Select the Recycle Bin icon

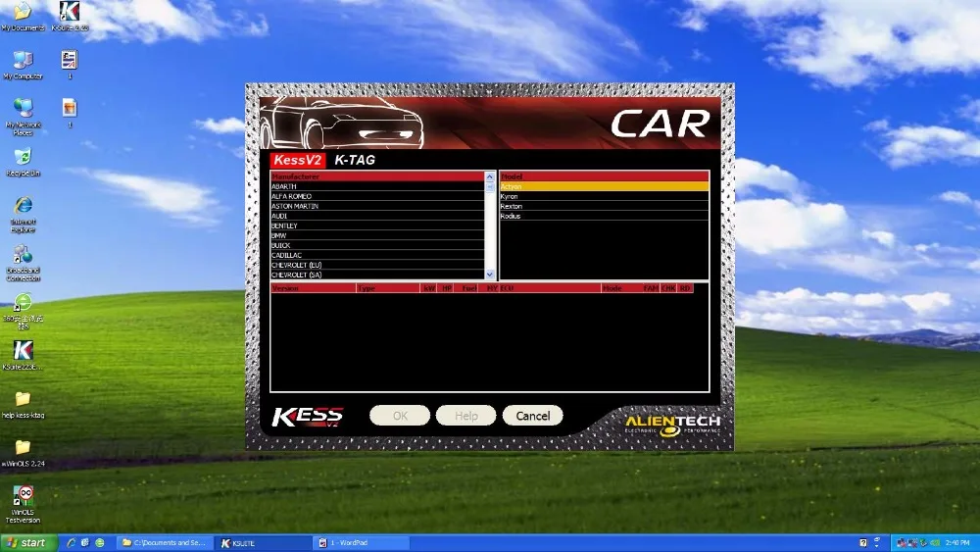(x=23, y=162)
